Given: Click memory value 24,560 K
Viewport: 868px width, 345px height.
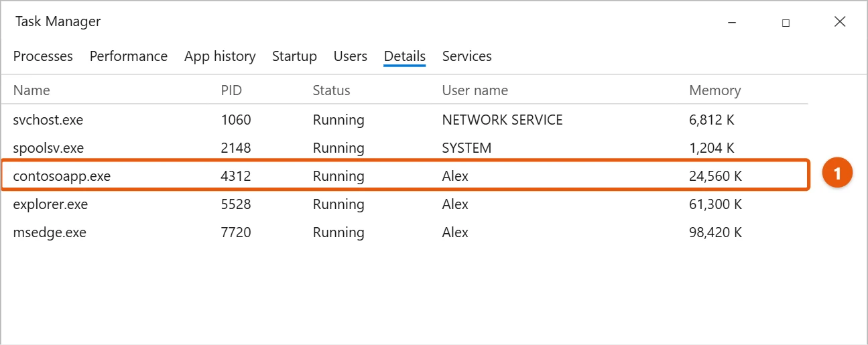Looking at the screenshot, I should click(715, 176).
